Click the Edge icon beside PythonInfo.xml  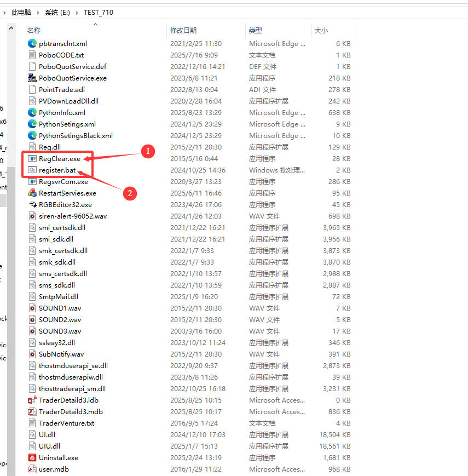[32, 113]
